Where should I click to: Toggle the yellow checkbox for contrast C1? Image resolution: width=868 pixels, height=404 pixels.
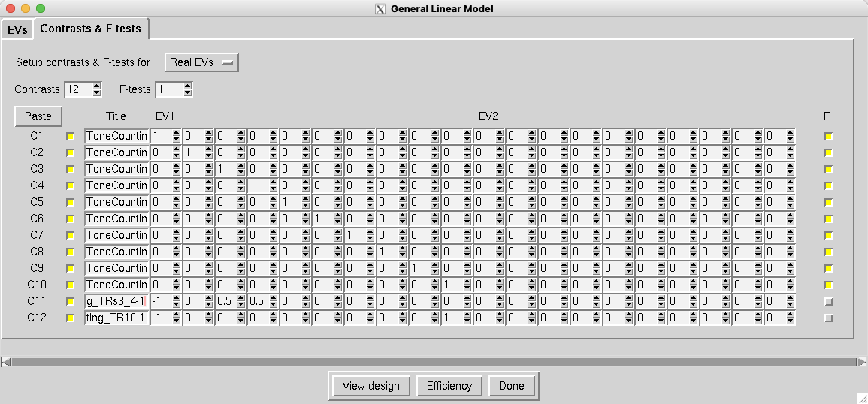[x=70, y=136]
